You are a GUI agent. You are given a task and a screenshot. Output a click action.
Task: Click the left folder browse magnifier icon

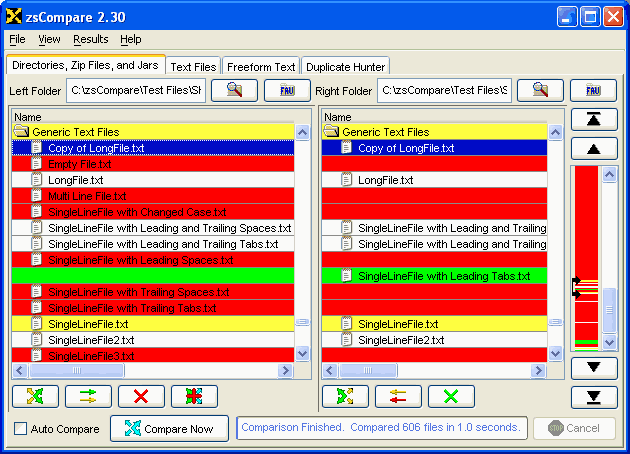(235, 90)
